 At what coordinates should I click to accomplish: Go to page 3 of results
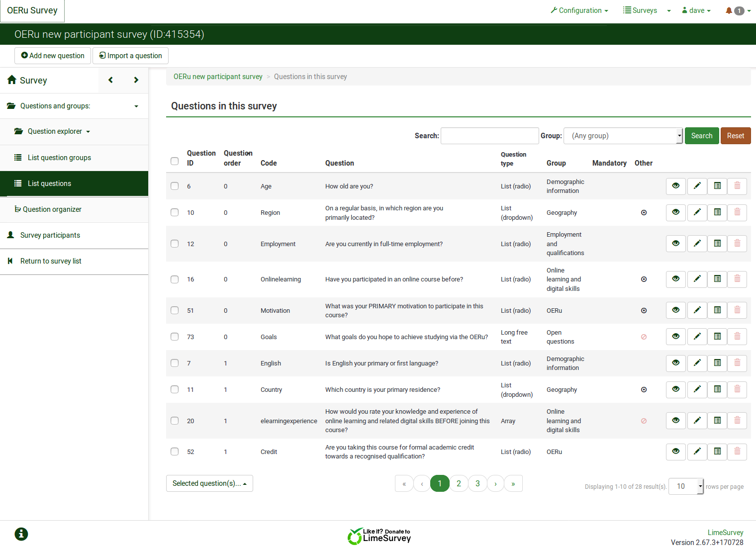477,483
